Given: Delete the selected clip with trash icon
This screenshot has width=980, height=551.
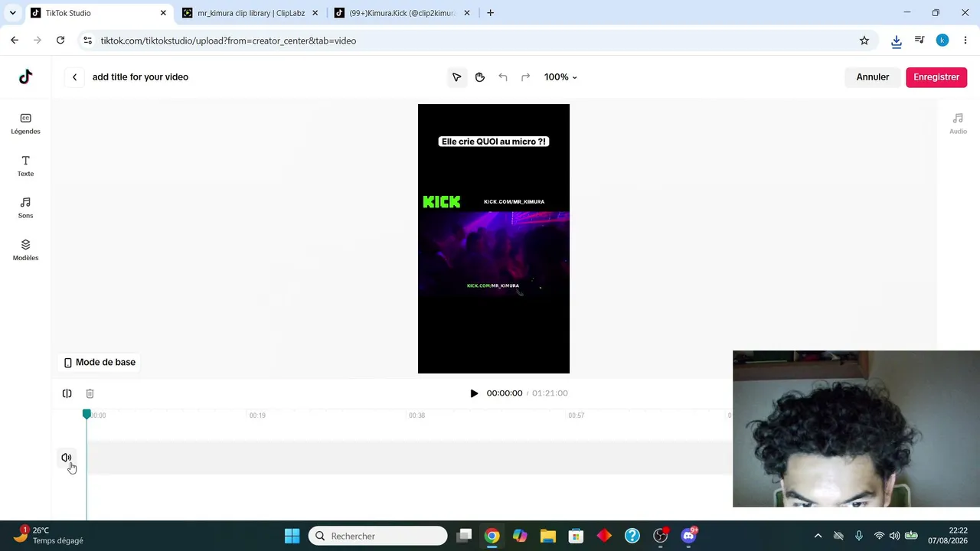Looking at the screenshot, I should click(x=90, y=393).
